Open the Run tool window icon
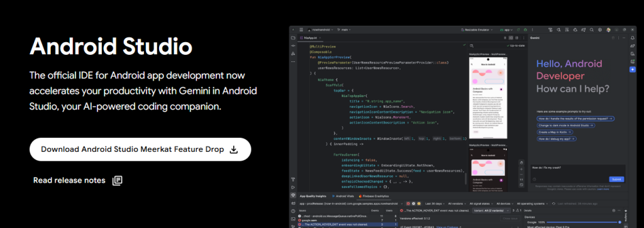This screenshot has width=644, height=228. tap(293, 187)
